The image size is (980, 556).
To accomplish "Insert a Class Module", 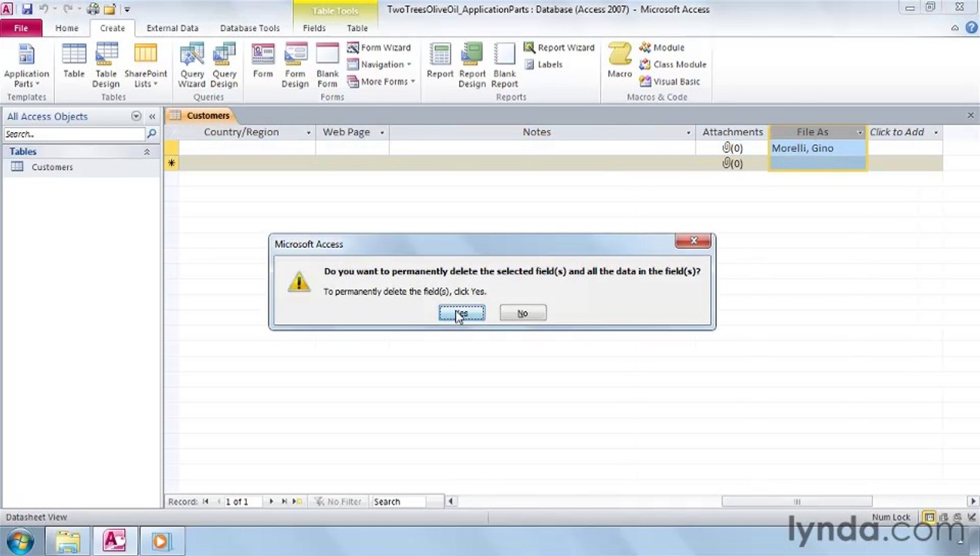I will point(672,65).
